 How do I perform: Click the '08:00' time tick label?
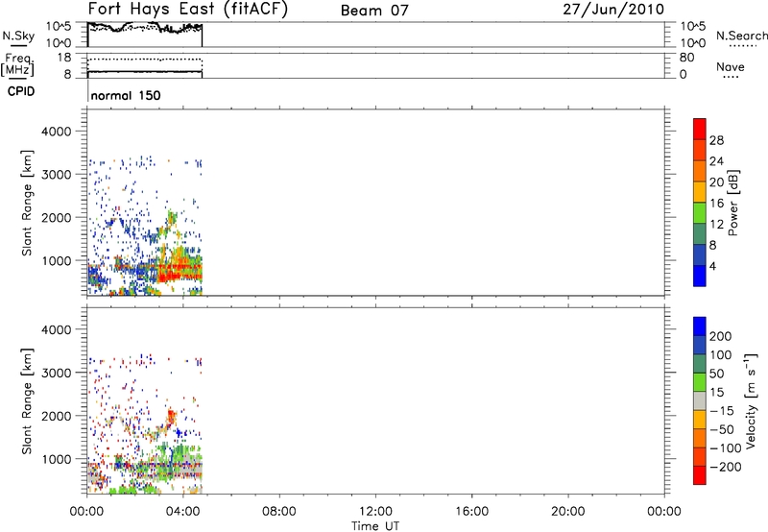[279, 512]
